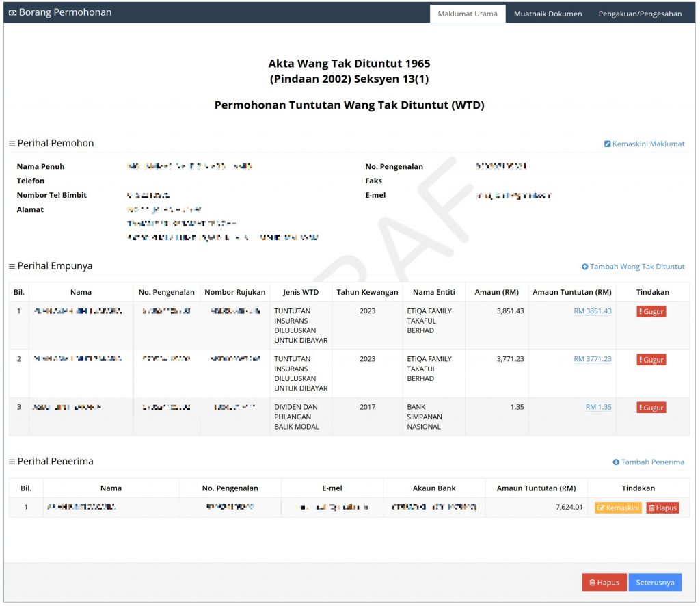Click list icon beside Perihal Empunya
This screenshot has height=606, width=700.
pos(12,267)
